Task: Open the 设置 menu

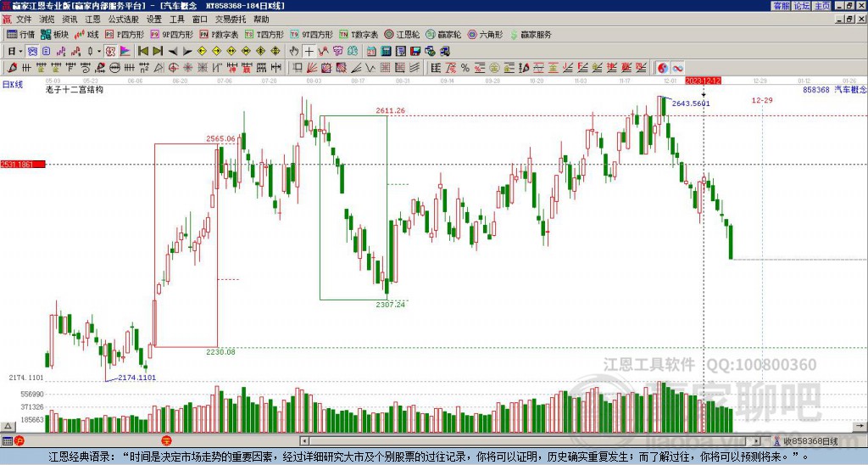Action: tap(154, 20)
